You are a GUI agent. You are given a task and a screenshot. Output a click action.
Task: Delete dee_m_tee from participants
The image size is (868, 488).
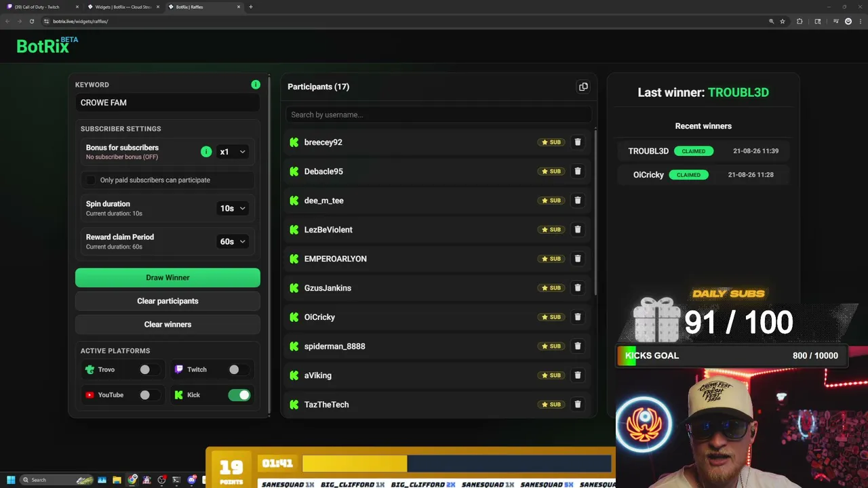tap(578, 201)
